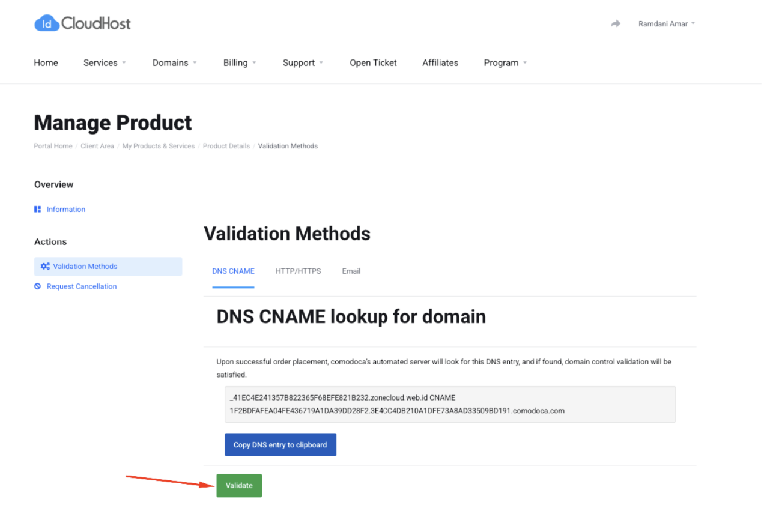
Task: Select Validation Methods in Actions sidebar
Action: tap(108, 267)
